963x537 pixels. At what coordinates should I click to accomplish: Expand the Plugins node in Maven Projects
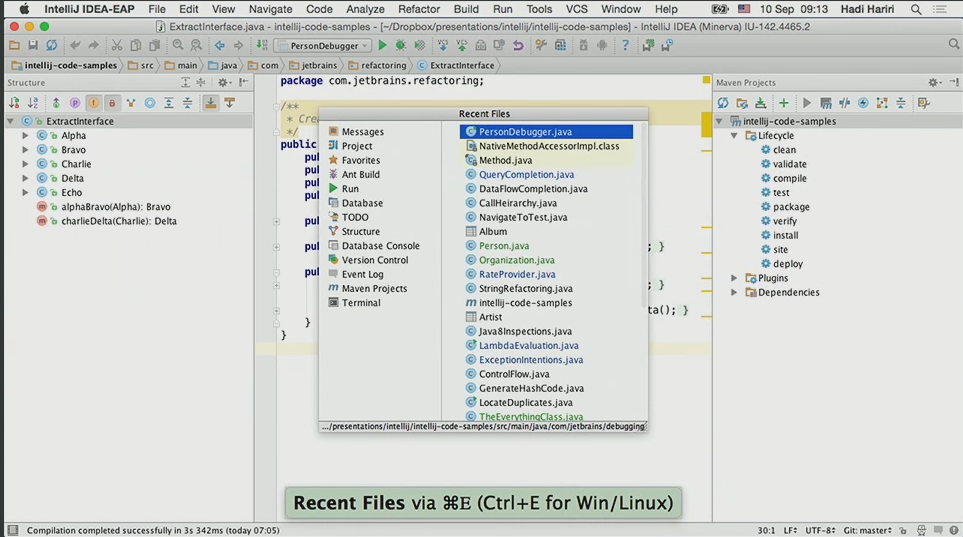[x=735, y=279]
